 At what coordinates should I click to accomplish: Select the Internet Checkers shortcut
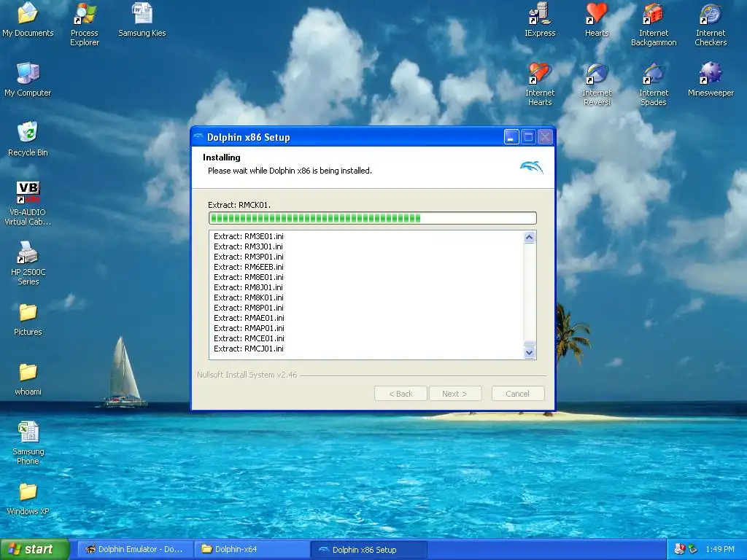pyautogui.click(x=711, y=24)
